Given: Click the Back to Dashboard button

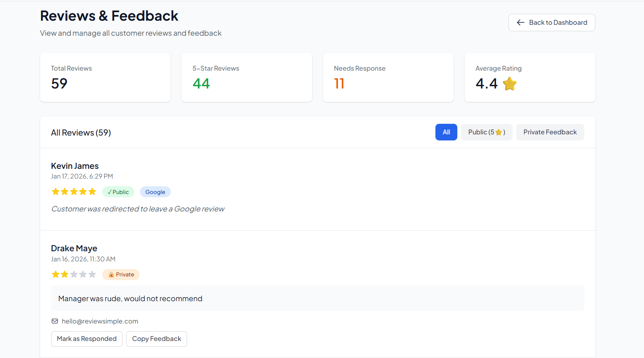Looking at the screenshot, I should tap(551, 23).
